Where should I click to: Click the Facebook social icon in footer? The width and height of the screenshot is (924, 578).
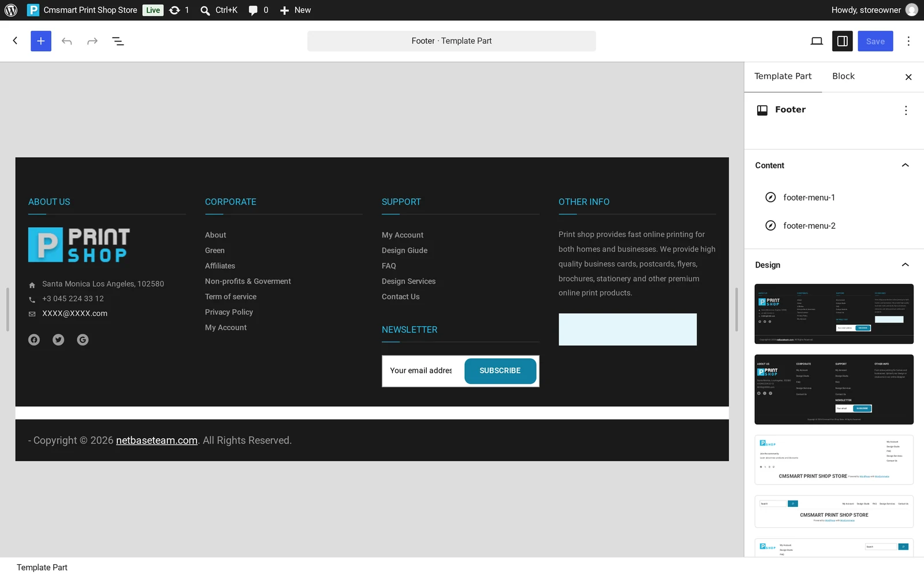[34, 340]
